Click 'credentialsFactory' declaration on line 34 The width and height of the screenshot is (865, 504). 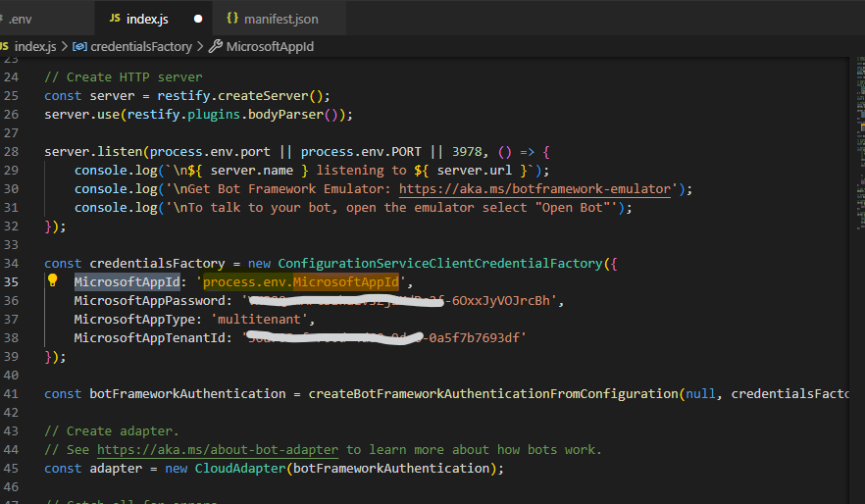157,264
